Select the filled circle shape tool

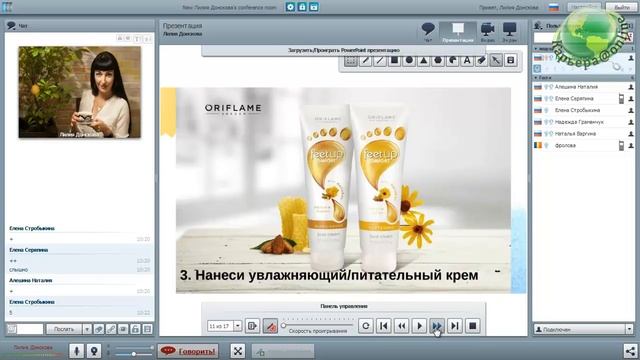[409, 61]
